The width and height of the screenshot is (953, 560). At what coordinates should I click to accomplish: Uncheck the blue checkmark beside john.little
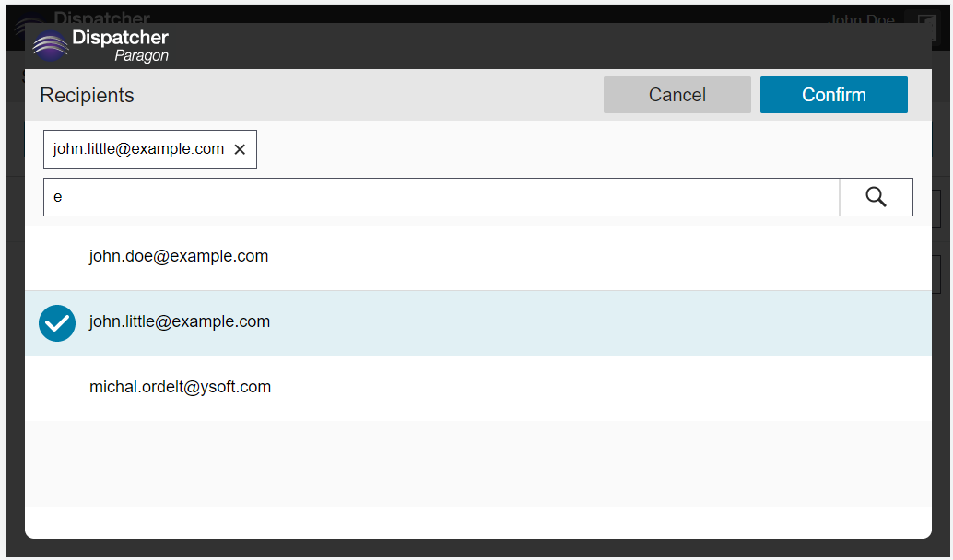pos(57,323)
